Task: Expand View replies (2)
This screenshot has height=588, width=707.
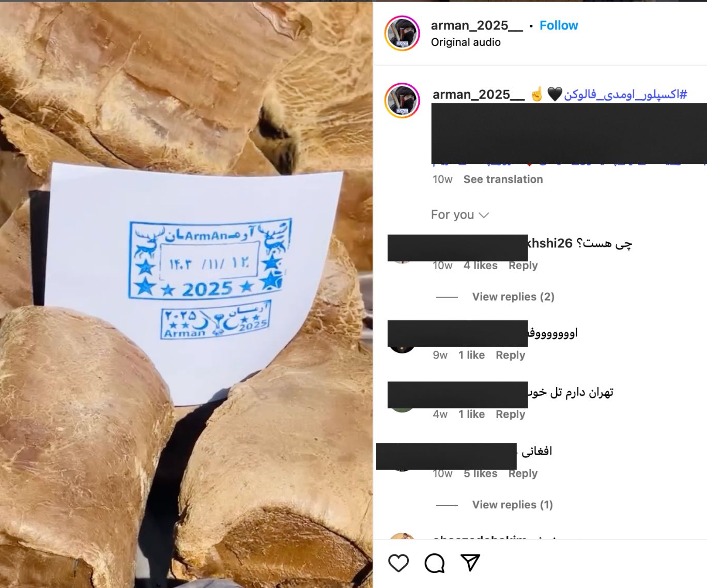Action: 513,297
